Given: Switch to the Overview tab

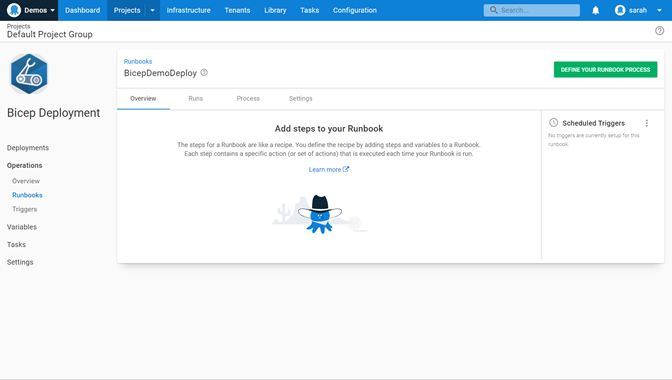Looking at the screenshot, I should click(x=143, y=99).
